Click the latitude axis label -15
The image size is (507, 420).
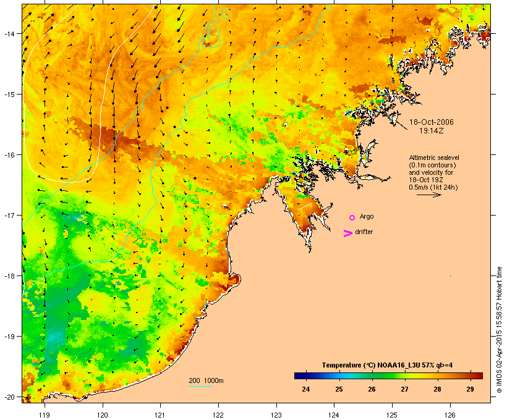[9, 94]
